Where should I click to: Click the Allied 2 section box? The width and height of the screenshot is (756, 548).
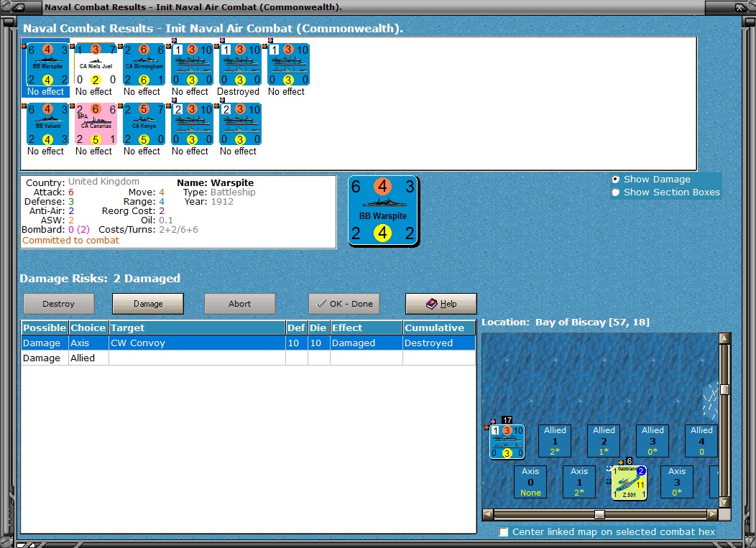[604, 441]
